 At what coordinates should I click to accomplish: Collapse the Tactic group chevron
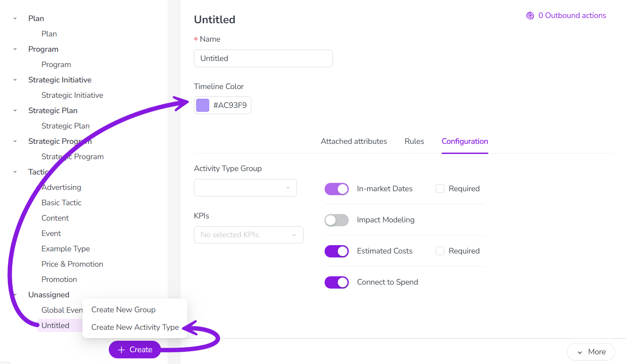point(15,172)
